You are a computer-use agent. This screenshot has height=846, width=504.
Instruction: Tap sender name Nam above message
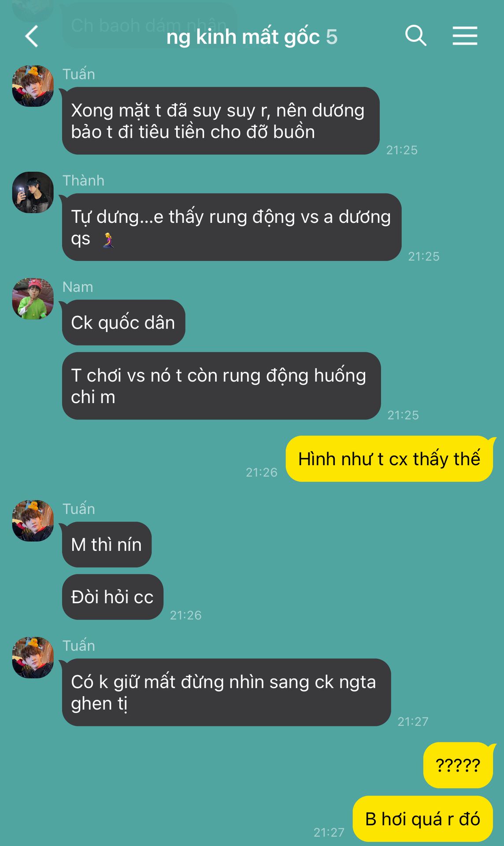78,287
